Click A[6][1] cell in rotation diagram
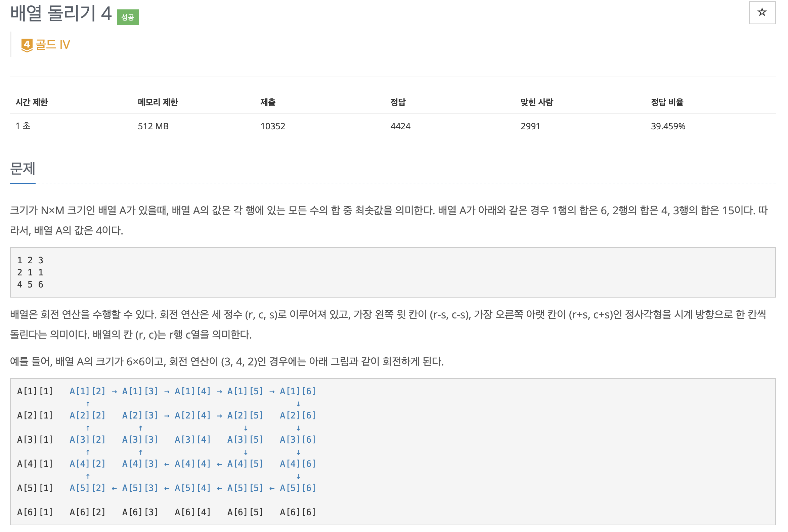Image resolution: width=788 pixels, height=532 pixels. coord(35,512)
